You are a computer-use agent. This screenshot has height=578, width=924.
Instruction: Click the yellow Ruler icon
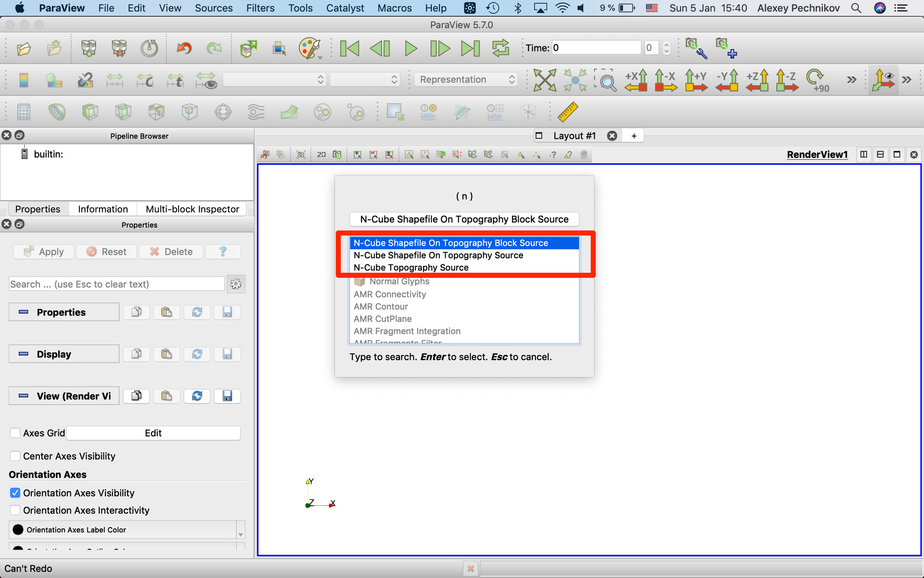567,112
